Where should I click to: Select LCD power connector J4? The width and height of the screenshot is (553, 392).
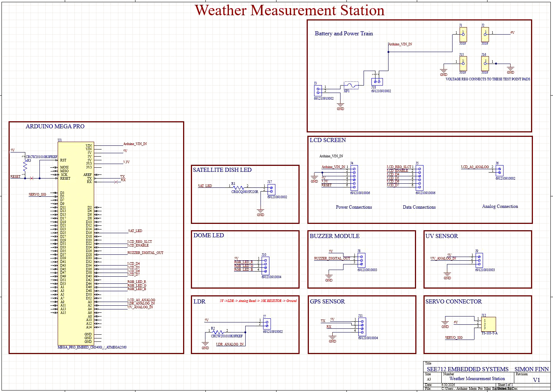point(354,178)
